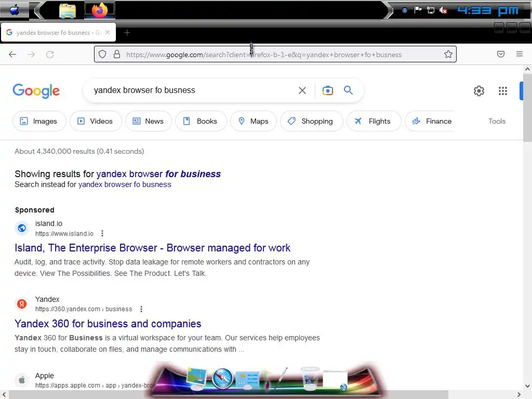
Task: Switch to the Shopping results
Action: pos(312,121)
